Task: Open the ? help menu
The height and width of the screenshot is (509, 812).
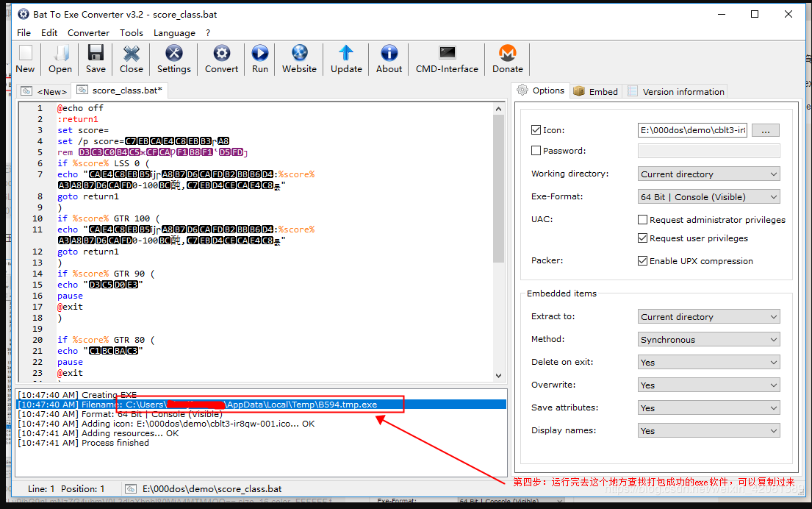Action: click(208, 32)
